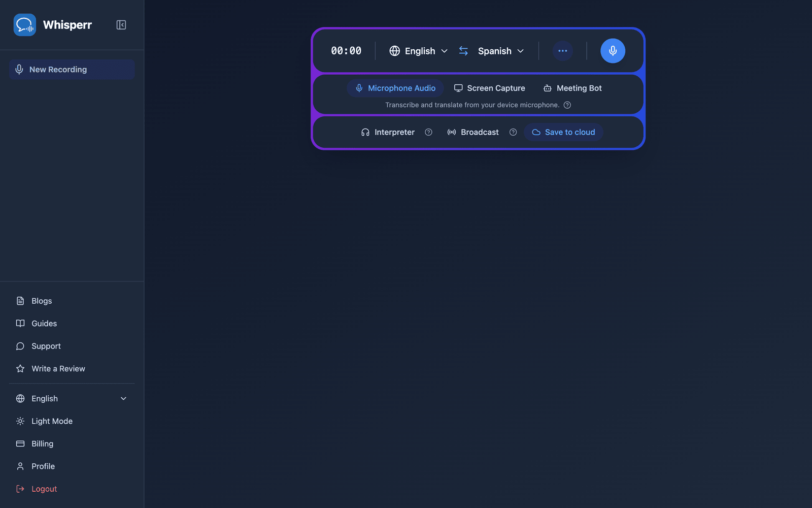Image resolution: width=812 pixels, height=508 pixels.
Task: Open Profile page
Action: tap(72, 466)
